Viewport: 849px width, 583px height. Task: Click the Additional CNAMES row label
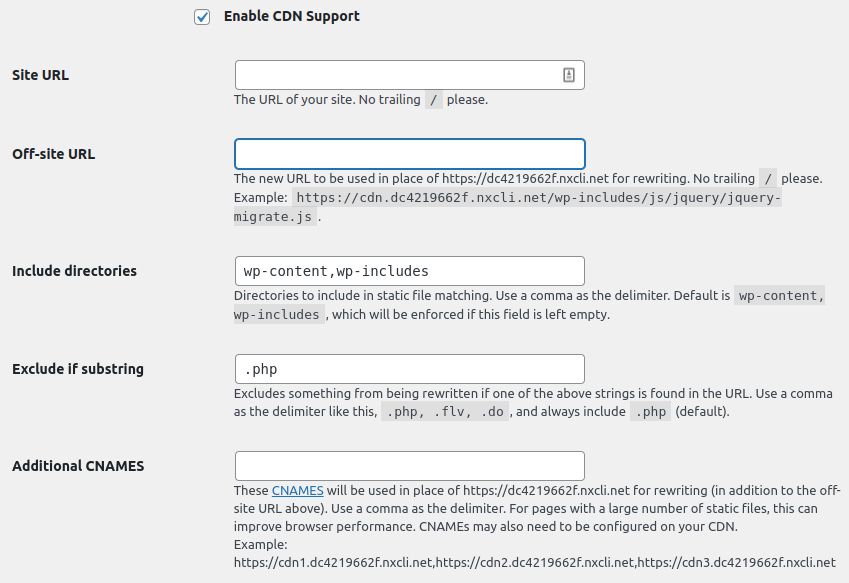click(x=78, y=466)
